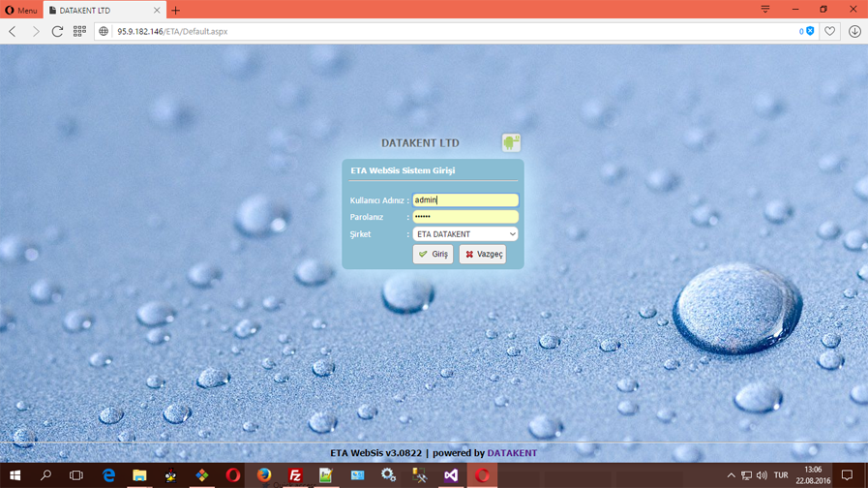868x488 pixels.
Task: Open network status tray icon
Action: click(x=747, y=475)
